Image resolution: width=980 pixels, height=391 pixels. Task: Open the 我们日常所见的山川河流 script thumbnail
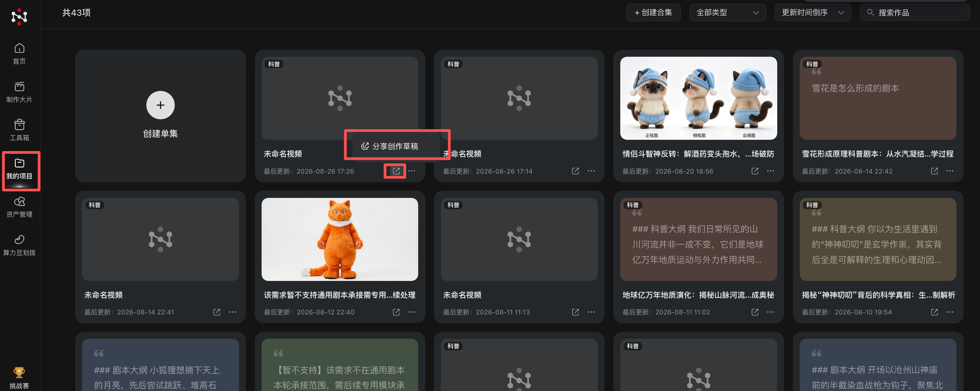point(699,239)
